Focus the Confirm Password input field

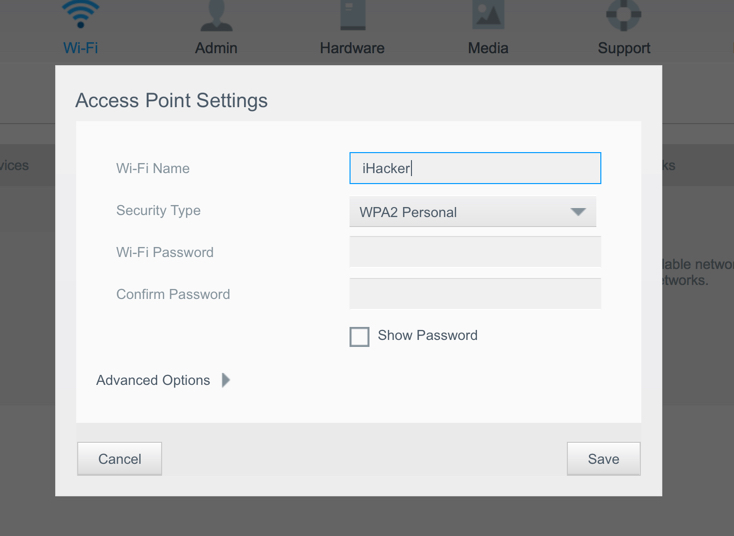[475, 294]
